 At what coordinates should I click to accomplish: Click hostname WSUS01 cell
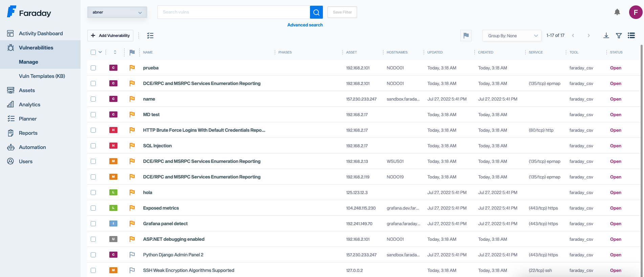(x=395, y=161)
